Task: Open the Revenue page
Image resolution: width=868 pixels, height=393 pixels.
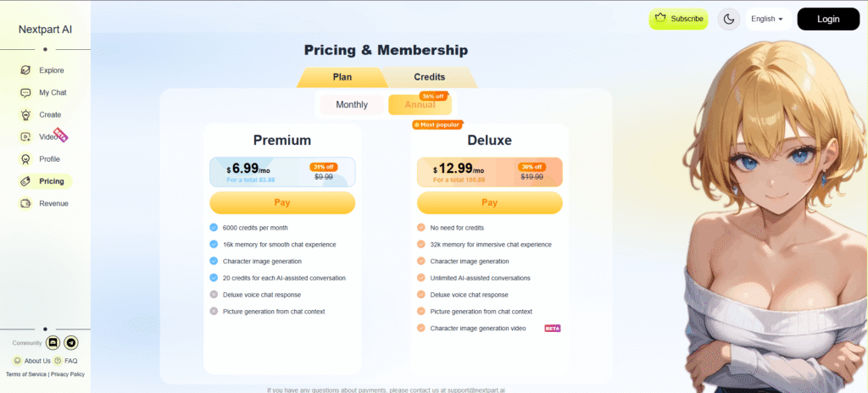Action: point(44,203)
